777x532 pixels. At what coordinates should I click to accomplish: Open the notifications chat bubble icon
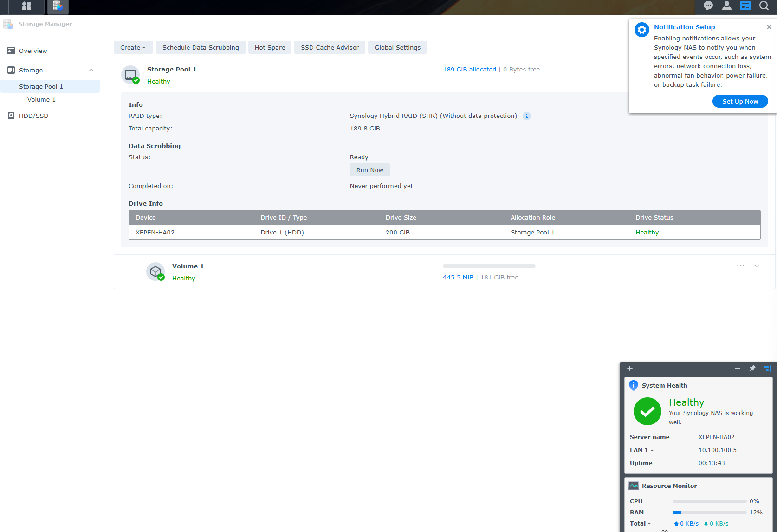708,6
